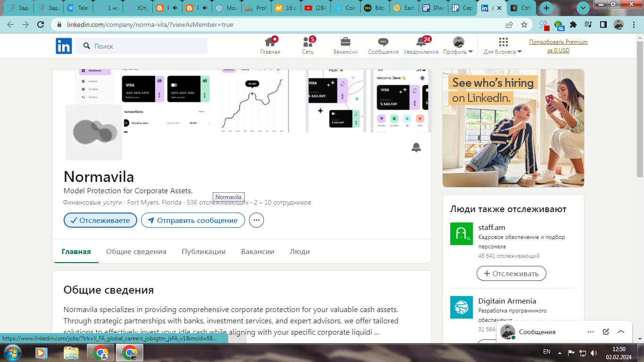644x362 pixels.
Task: Select the Вакансии briefcase icon
Action: point(345,42)
